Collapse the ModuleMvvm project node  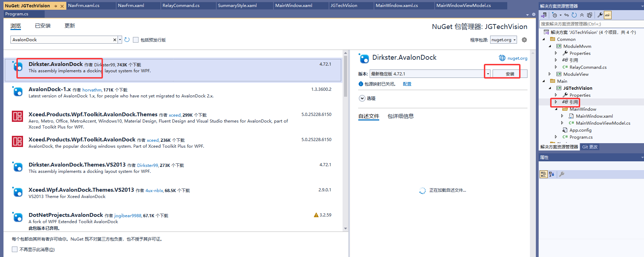click(550, 46)
